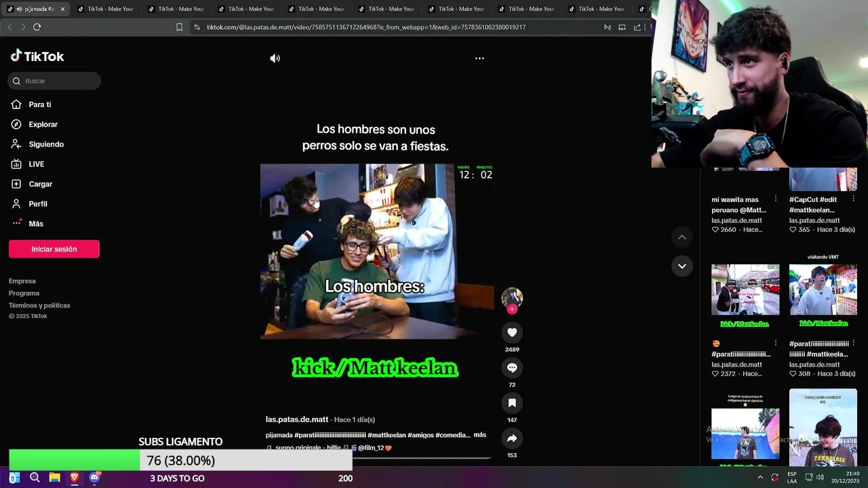The image size is (868, 488).
Task: Open the street scene video thumbnail
Action: [x=745, y=289]
